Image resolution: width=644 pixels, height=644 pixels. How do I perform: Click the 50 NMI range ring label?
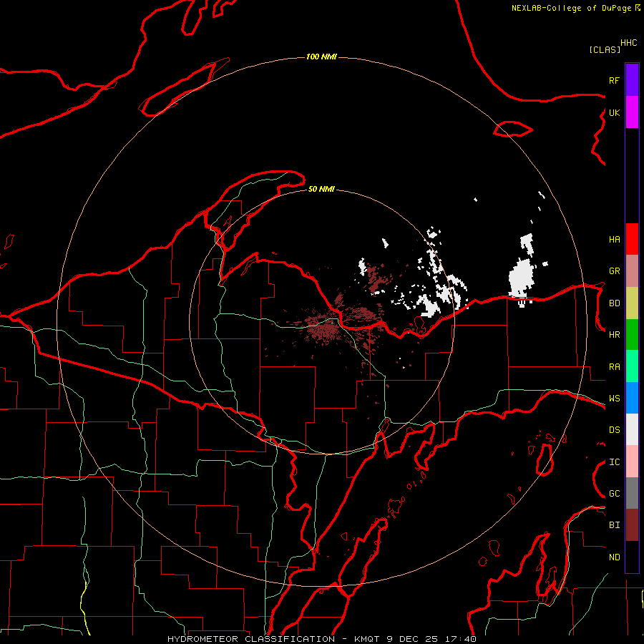(x=321, y=189)
